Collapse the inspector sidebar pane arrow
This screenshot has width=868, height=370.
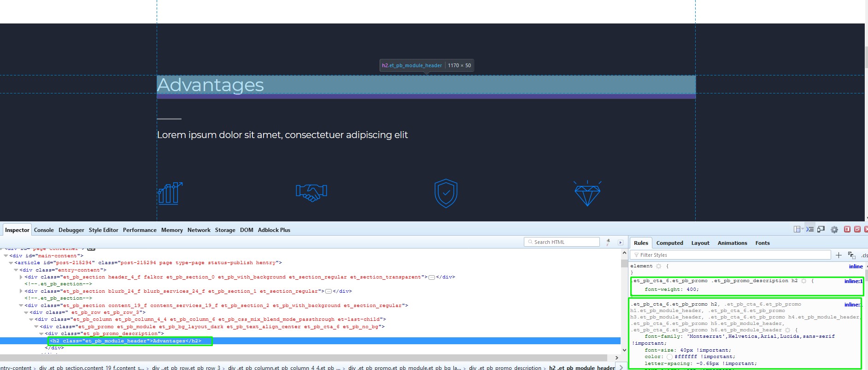pyautogui.click(x=621, y=243)
